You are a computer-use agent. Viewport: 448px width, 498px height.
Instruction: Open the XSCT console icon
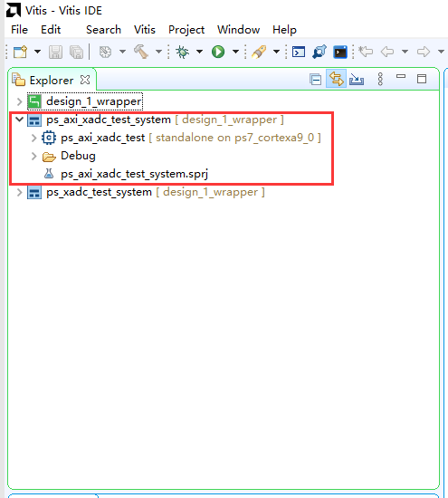click(299, 52)
